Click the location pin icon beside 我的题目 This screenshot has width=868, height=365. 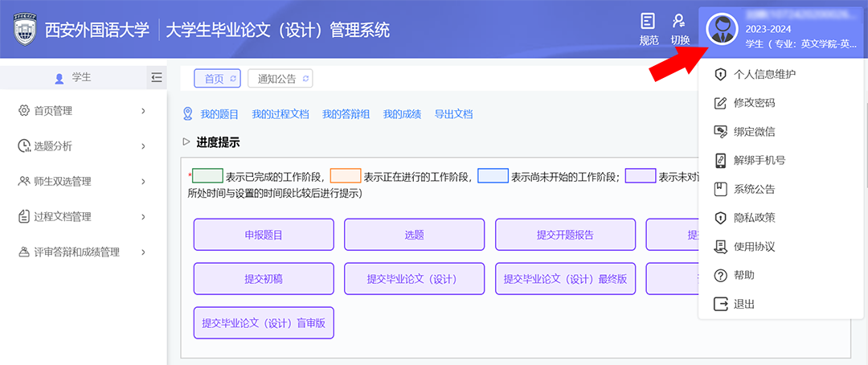(188, 114)
